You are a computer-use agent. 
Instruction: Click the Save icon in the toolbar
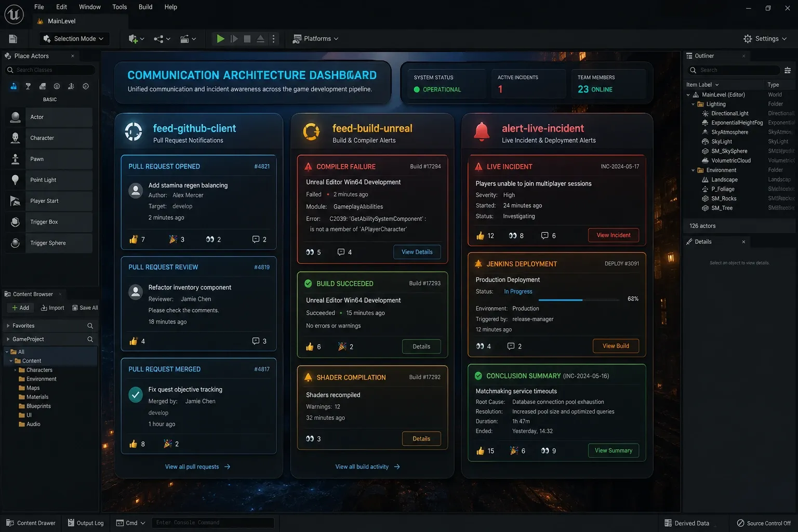click(13, 39)
